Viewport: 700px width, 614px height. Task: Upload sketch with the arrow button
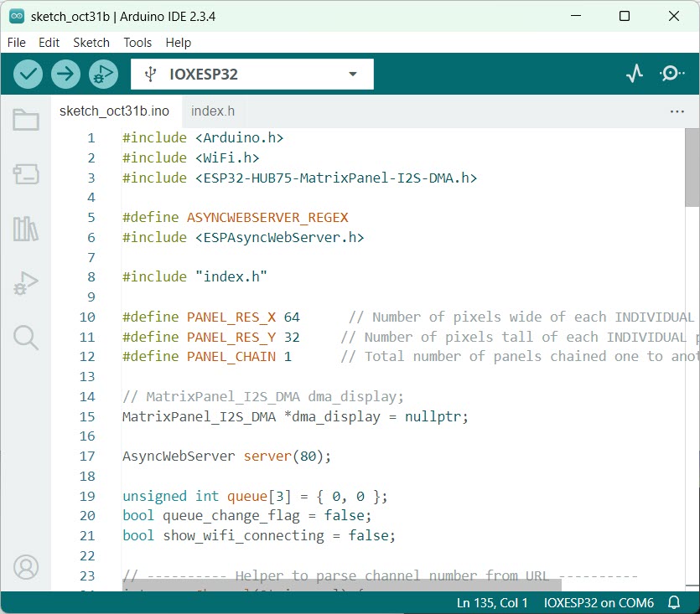click(65, 74)
